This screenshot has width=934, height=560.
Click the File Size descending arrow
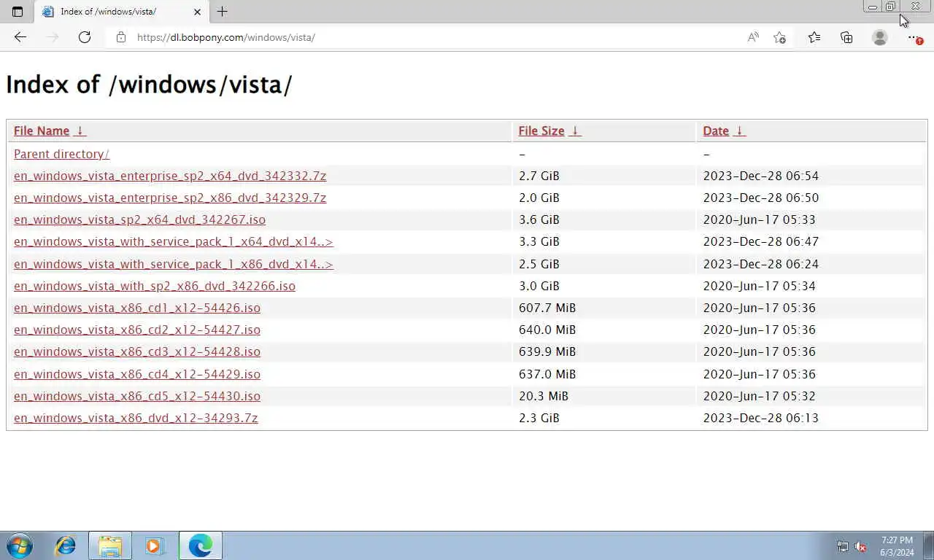coord(575,131)
